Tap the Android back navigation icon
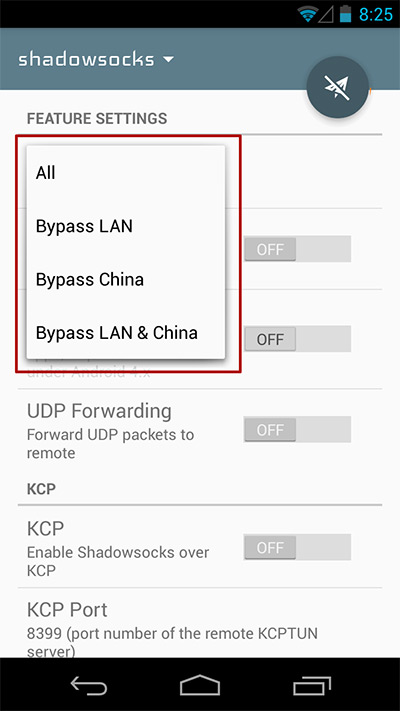This screenshot has width=400, height=711. [x=89, y=685]
